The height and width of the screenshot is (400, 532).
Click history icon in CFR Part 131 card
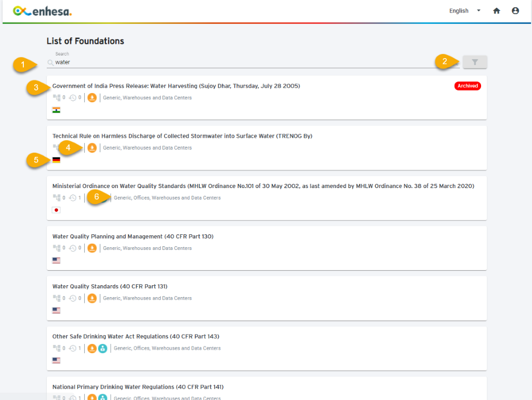73,298
